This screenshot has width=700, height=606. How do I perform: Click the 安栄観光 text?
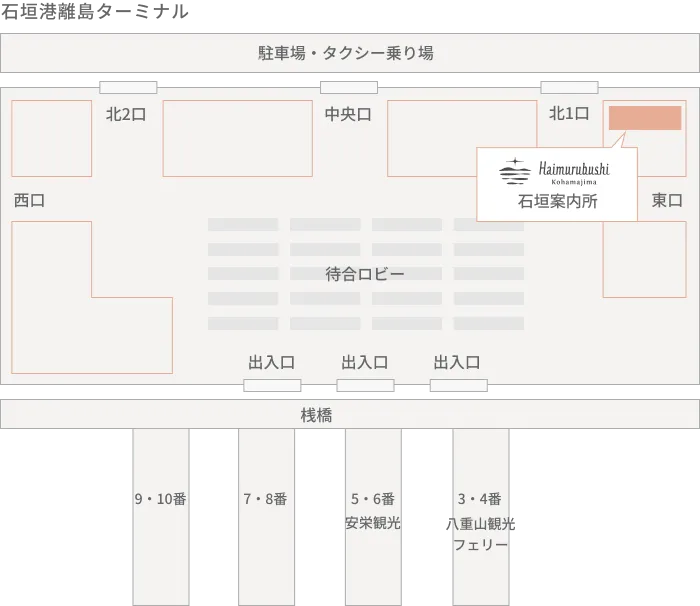[x=373, y=522]
